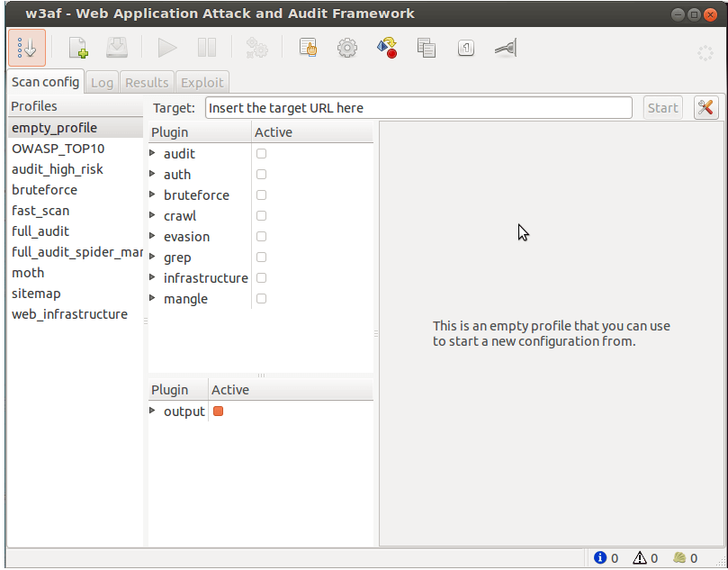Expand the grep plugin tree
The height and width of the screenshot is (570, 728).
[152, 257]
